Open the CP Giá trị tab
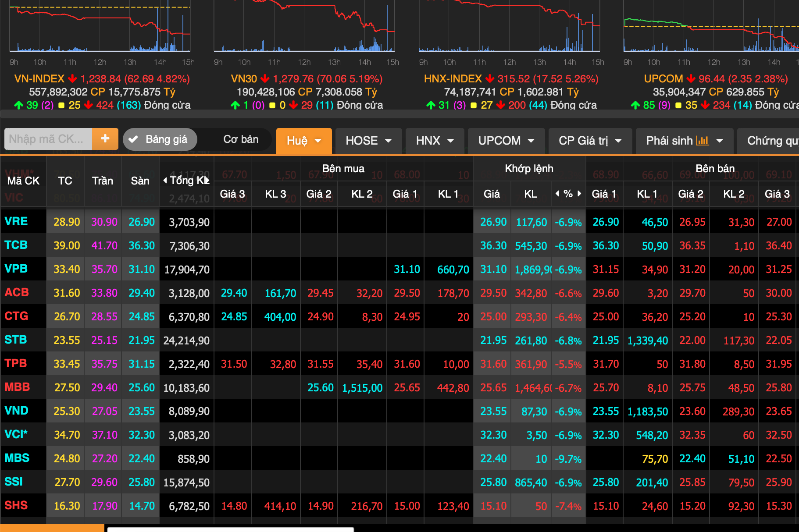 pos(590,141)
